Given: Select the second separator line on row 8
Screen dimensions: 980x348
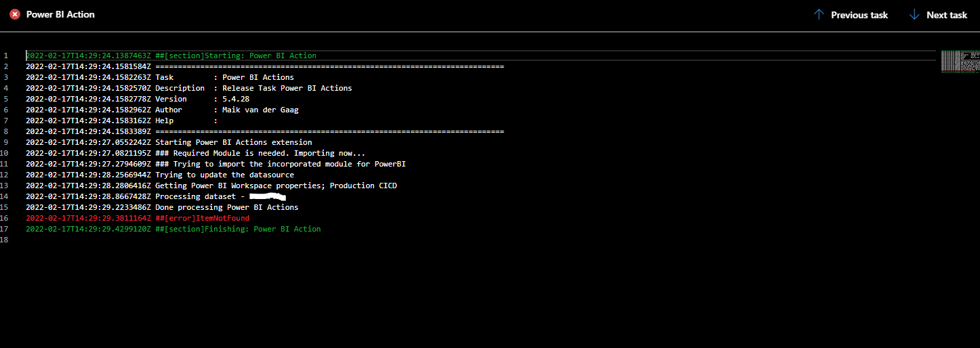Looking at the screenshot, I should tap(265, 131).
